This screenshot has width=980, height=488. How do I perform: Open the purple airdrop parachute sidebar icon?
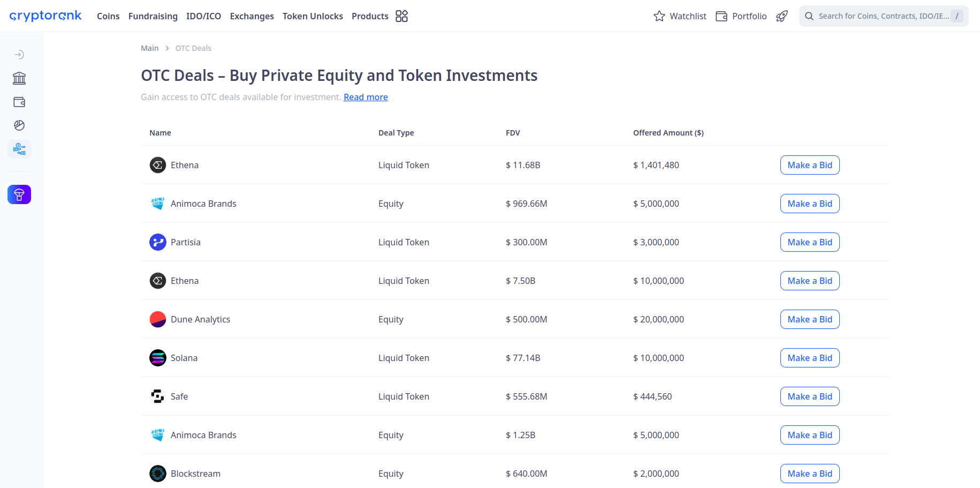(x=19, y=194)
